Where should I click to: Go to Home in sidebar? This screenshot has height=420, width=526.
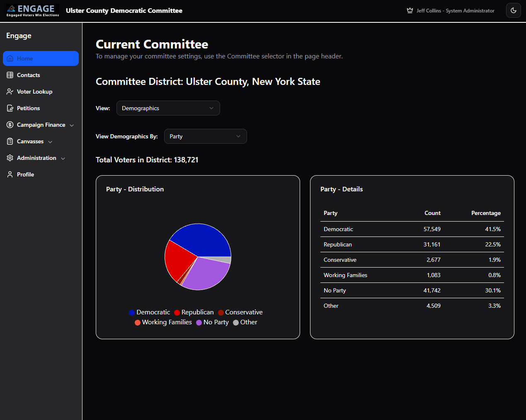pyautogui.click(x=41, y=58)
